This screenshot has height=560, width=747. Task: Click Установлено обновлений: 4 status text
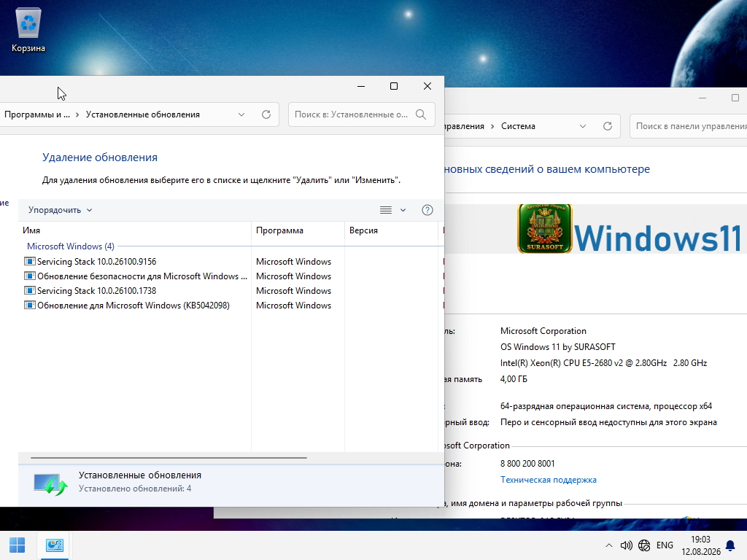[x=135, y=489]
